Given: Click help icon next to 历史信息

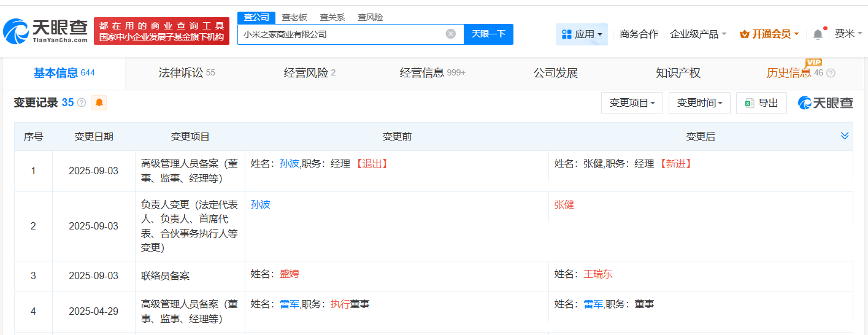Looking at the screenshot, I should pyautogui.click(x=831, y=73).
